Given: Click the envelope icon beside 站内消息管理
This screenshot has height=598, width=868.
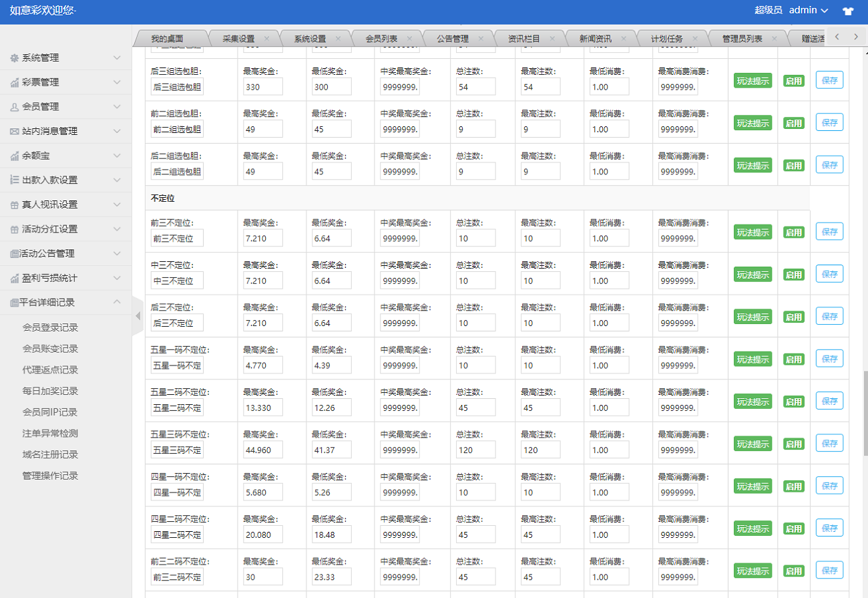Looking at the screenshot, I should [x=15, y=132].
